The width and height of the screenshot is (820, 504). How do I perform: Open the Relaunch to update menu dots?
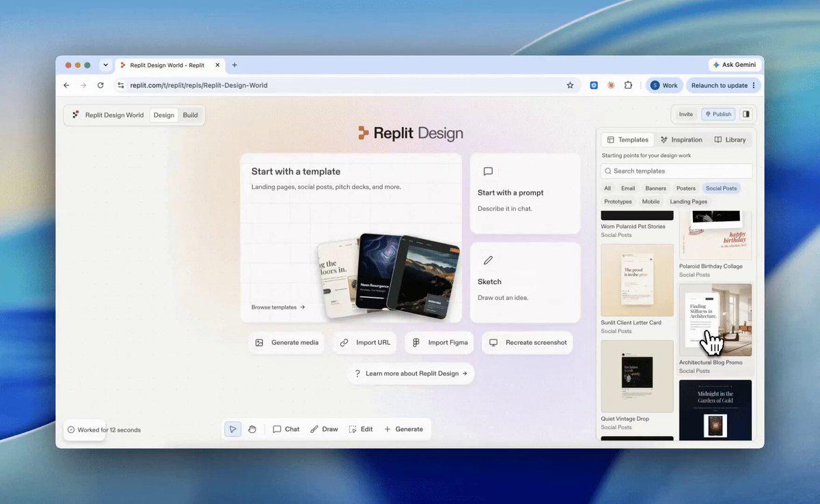(x=754, y=85)
